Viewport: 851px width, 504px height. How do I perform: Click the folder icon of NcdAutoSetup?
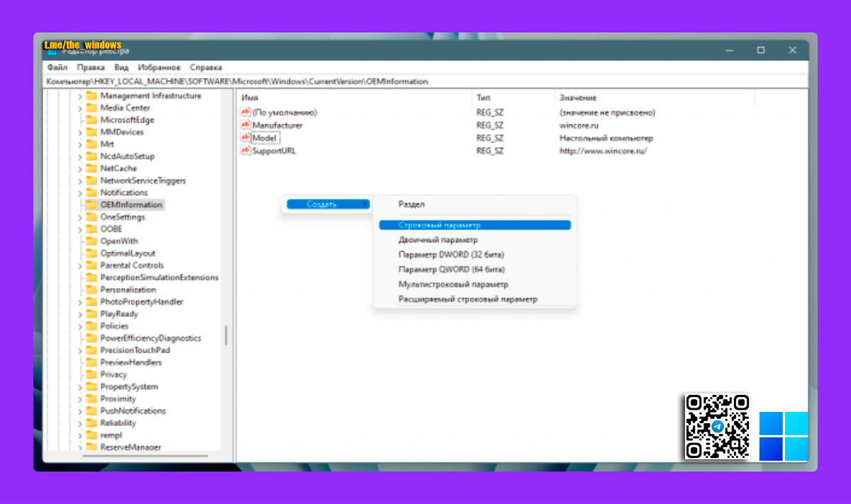click(91, 156)
